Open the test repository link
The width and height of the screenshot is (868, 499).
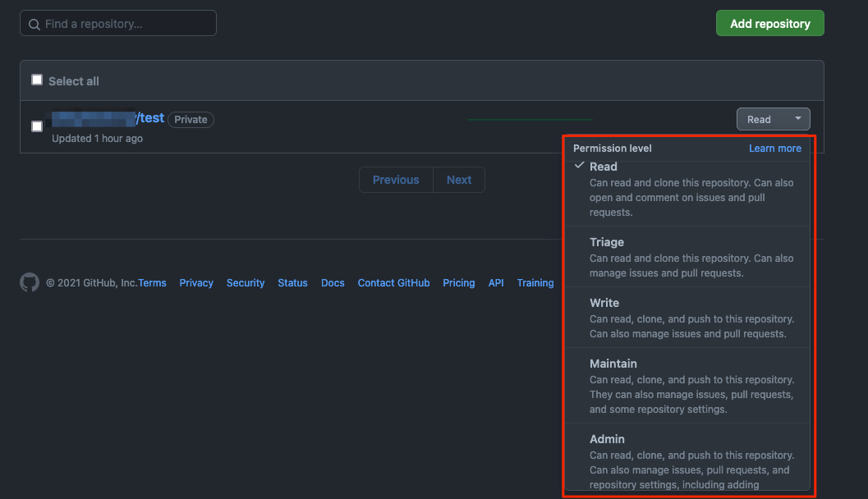151,118
